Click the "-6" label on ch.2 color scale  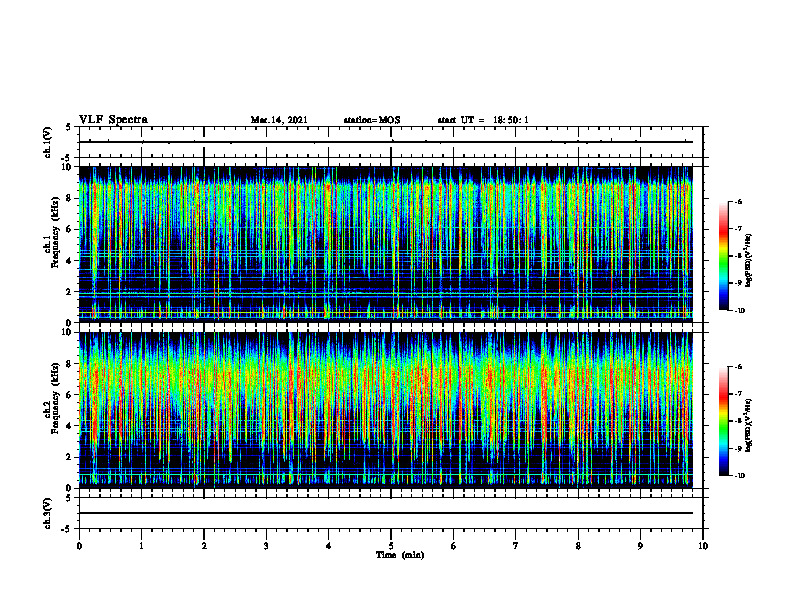pos(738,367)
